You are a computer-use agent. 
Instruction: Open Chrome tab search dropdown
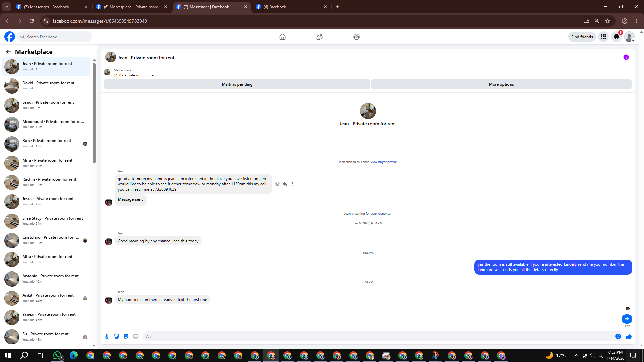click(6, 7)
